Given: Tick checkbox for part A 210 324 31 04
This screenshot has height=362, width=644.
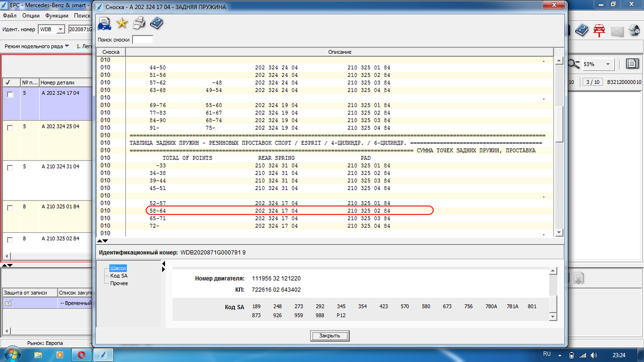Looking at the screenshot, I should pyautogui.click(x=10, y=168).
